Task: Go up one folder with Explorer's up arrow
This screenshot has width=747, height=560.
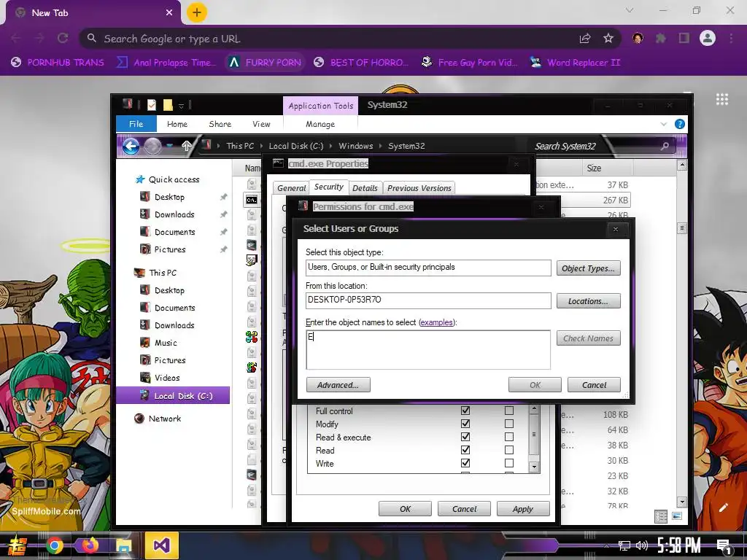Action: [x=187, y=146]
